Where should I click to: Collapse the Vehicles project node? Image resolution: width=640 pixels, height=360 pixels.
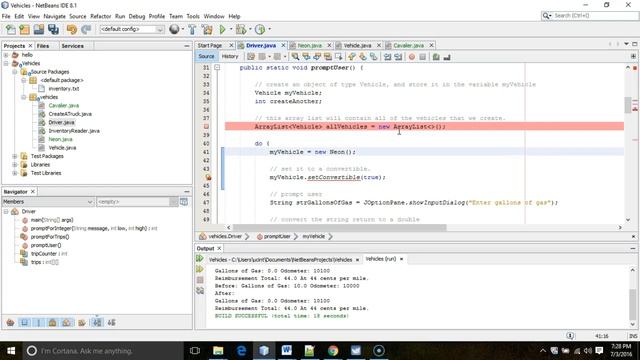pos(6,63)
